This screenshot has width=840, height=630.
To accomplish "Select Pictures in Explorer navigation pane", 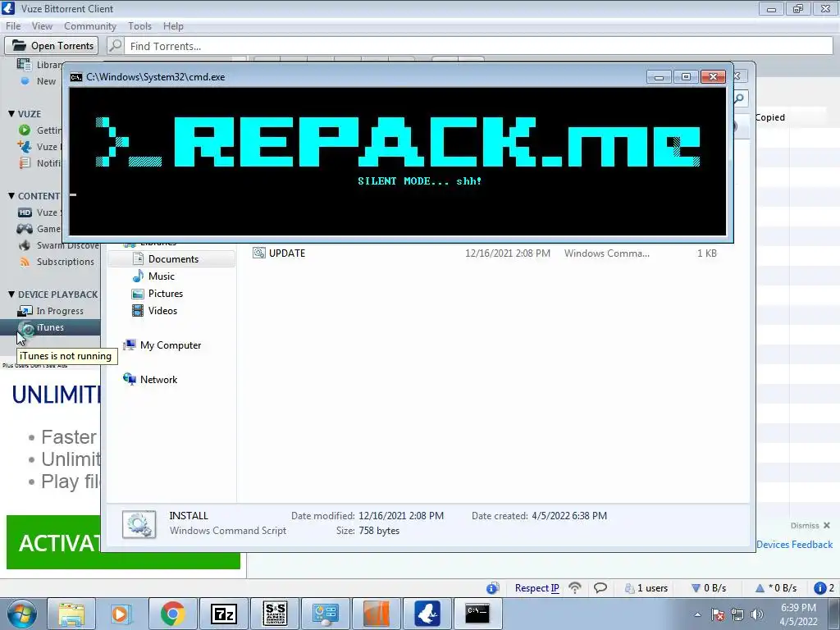I will [x=165, y=294].
